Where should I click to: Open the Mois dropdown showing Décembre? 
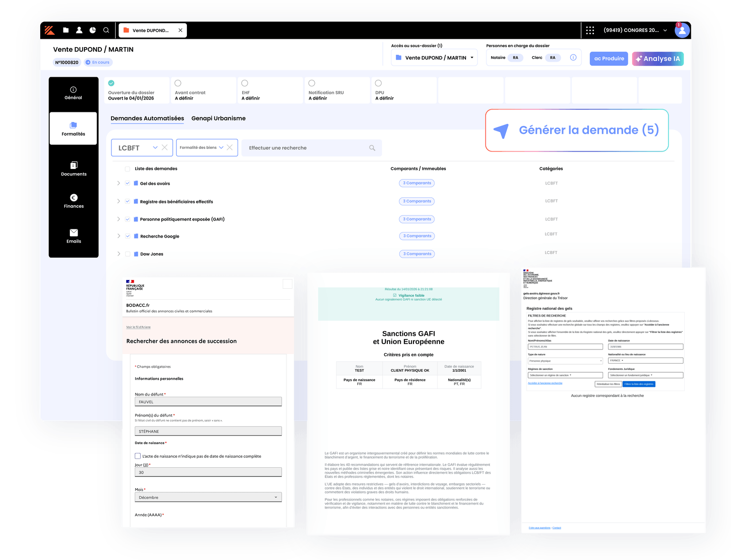coord(208,497)
